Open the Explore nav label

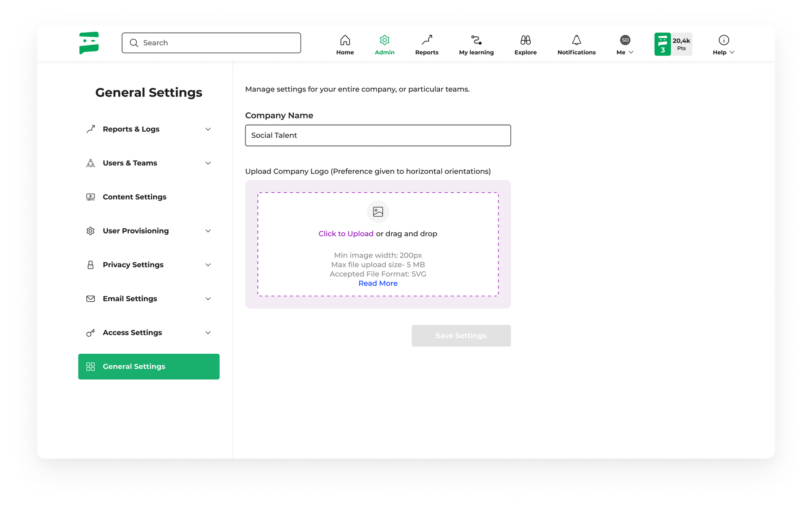(525, 52)
